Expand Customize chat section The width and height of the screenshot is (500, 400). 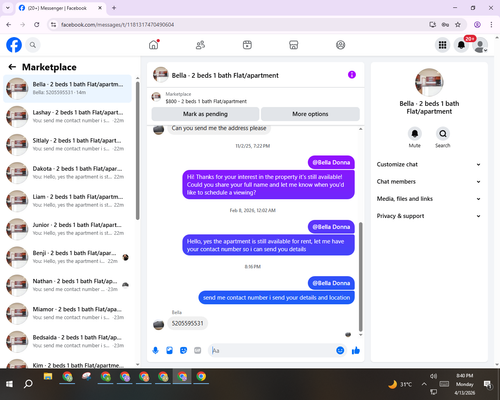(429, 164)
